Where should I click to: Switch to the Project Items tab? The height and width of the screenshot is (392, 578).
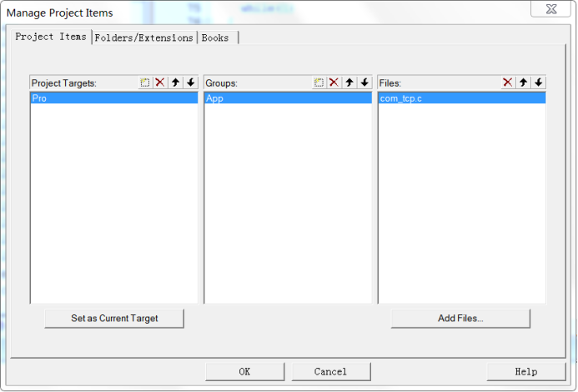pyautogui.click(x=51, y=37)
